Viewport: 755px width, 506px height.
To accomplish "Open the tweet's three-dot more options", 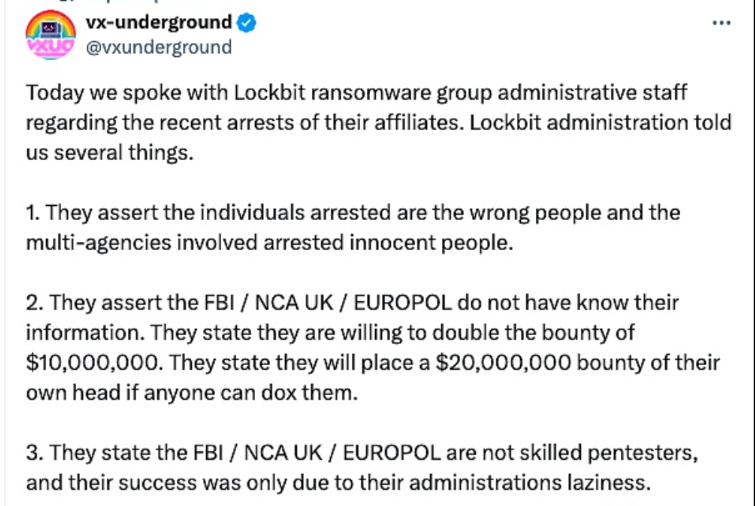I will (x=720, y=22).
